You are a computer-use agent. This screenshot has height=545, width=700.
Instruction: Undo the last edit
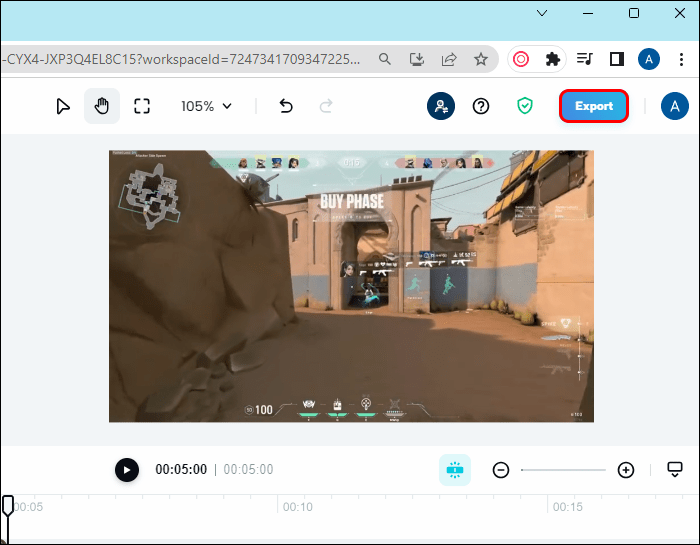coord(286,106)
